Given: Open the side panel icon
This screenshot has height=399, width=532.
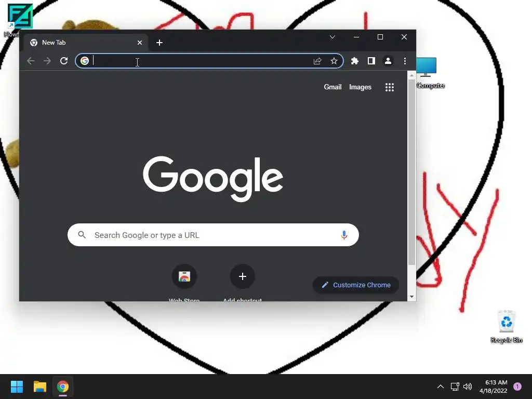Looking at the screenshot, I should [371, 61].
